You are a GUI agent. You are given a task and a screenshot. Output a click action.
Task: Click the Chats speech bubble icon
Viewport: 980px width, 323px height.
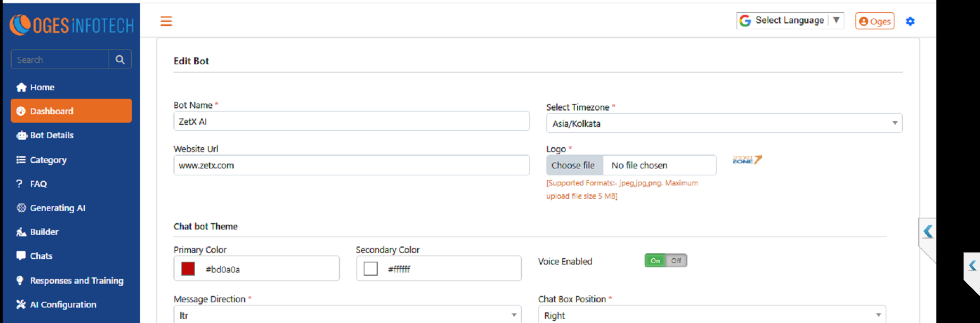click(21, 256)
